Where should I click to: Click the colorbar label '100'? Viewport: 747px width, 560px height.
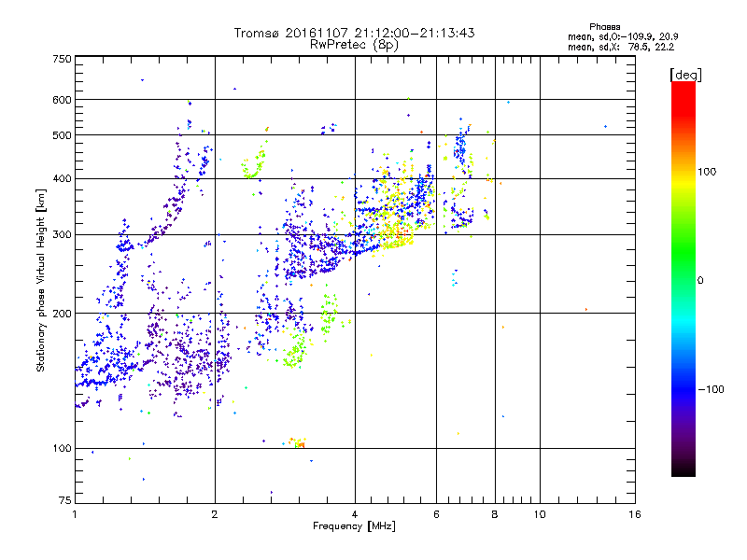pos(707,172)
